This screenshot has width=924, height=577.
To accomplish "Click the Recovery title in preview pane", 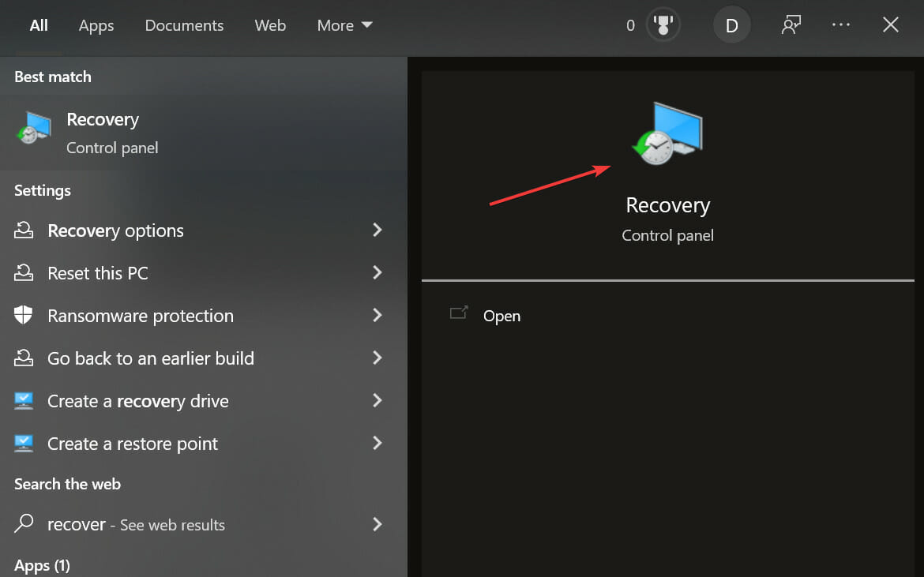I will pos(667,205).
